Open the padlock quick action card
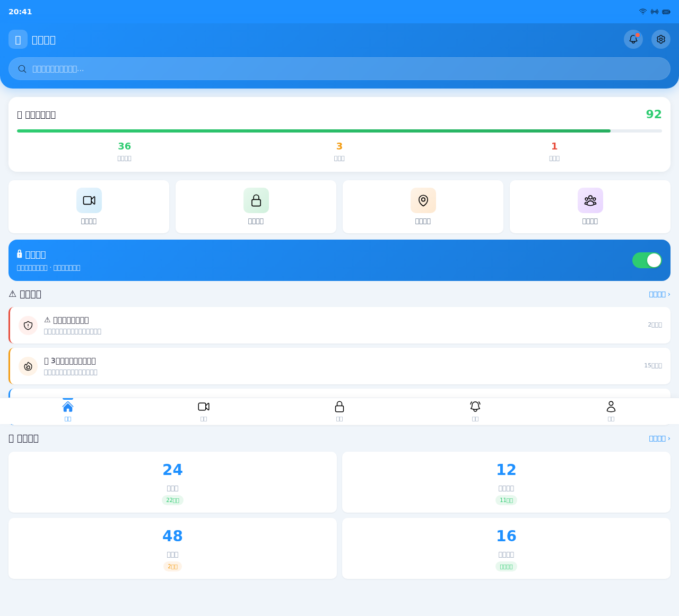679x616 pixels. [x=256, y=207]
